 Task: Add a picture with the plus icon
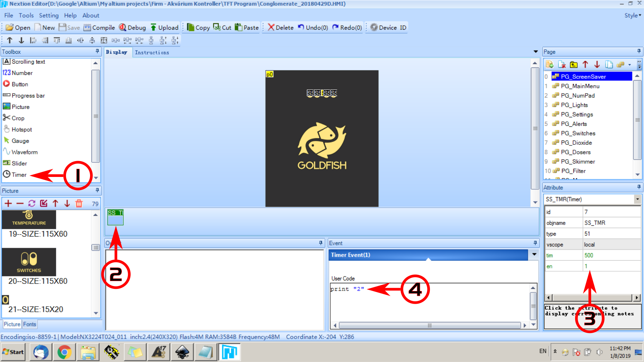(8, 203)
